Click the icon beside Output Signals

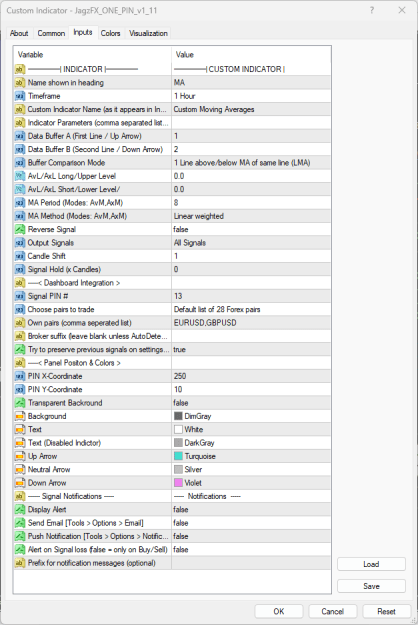pyautogui.click(x=20, y=243)
